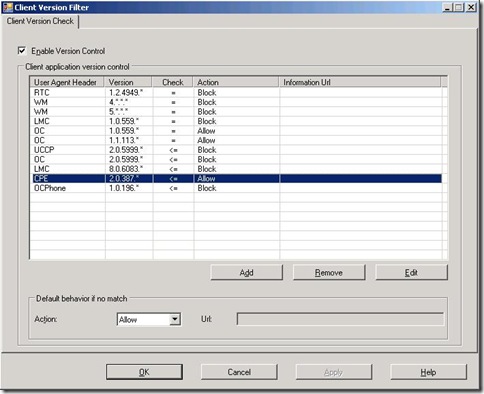Image resolution: width=484 pixels, height=394 pixels.
Task: Click the default behavior Url field
Action: click(x=340, y=319)
